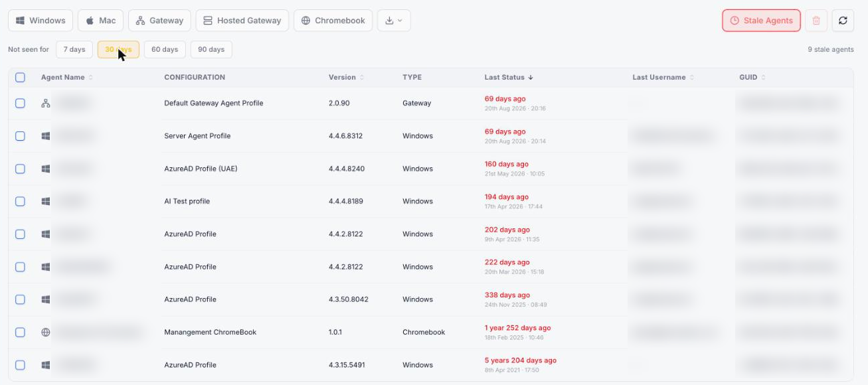This screenshot has width=868, height=385.
Task: Click the Chromebook platform button
Action: [x=333, y=21]
